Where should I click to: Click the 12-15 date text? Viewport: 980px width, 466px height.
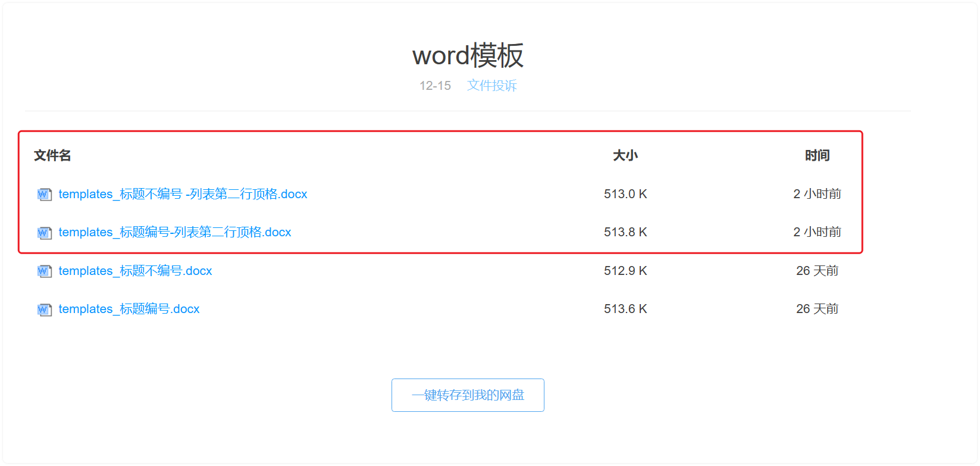(435, 86)
